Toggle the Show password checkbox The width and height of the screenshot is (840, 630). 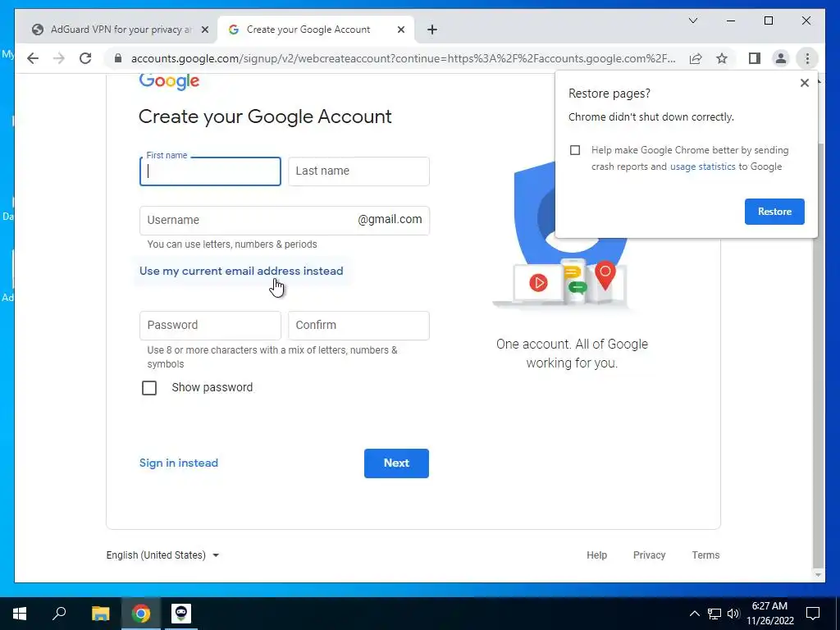[x=149, y=388]
